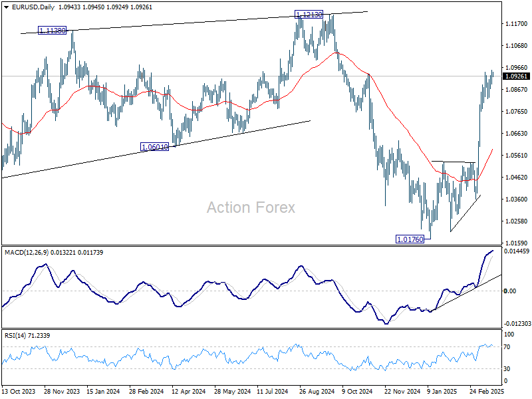
Task: Click the RSI 30 level label
Action: (x=507, y=369)
